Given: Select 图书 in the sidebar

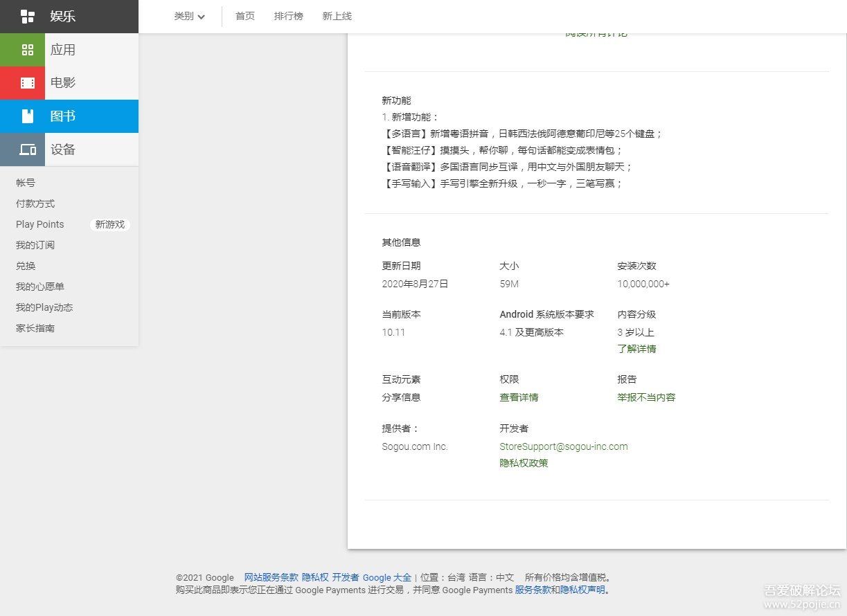Looking at the screenshot, I should tap(69, 116).
